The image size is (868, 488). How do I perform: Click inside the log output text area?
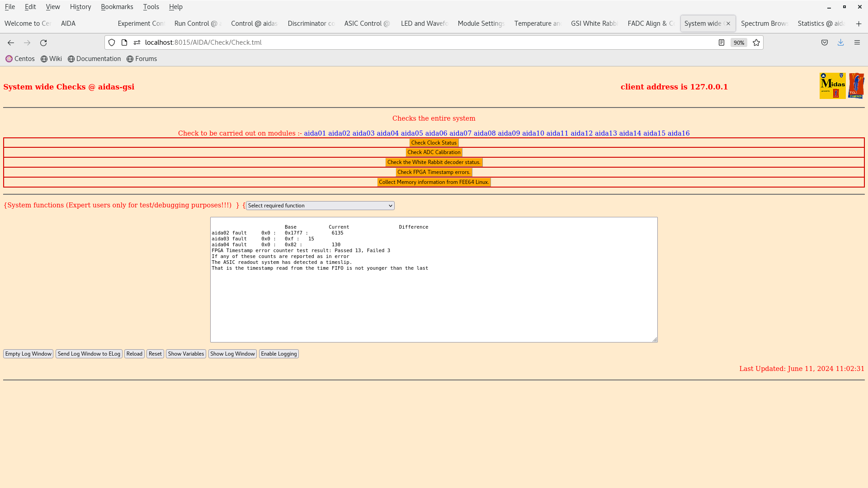tap(434, 303)
